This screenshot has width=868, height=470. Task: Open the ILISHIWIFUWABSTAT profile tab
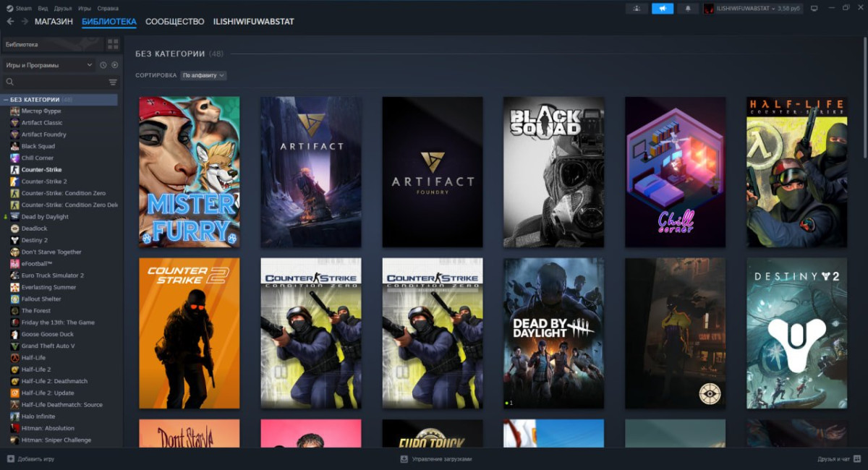[254, 22]
